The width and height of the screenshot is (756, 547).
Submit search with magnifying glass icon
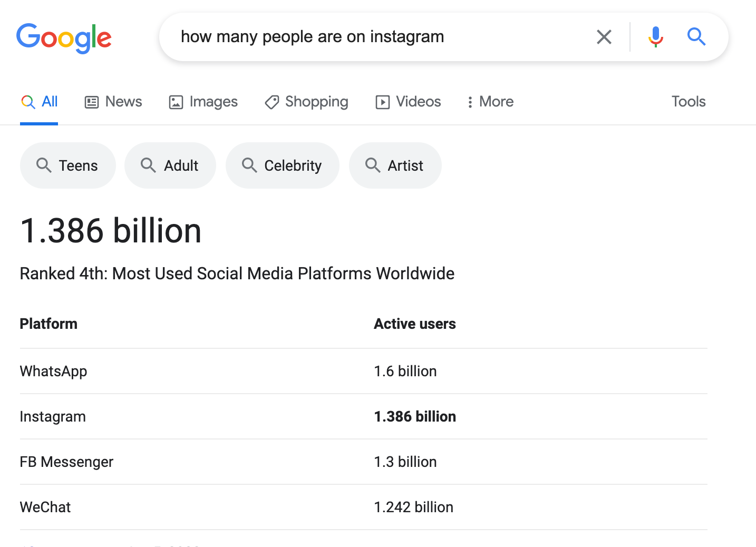coord(696,37)
